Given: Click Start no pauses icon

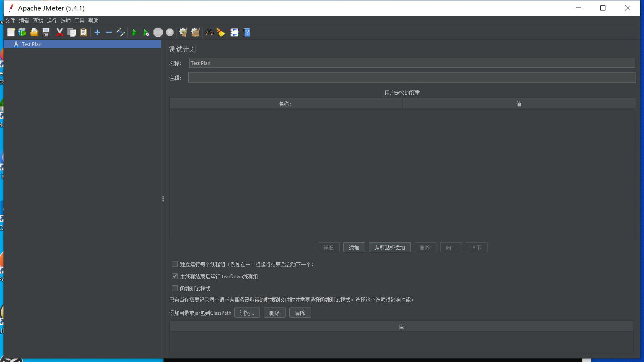Looking at the screenshot, I should pyautogui.click(x=146, y=32).
